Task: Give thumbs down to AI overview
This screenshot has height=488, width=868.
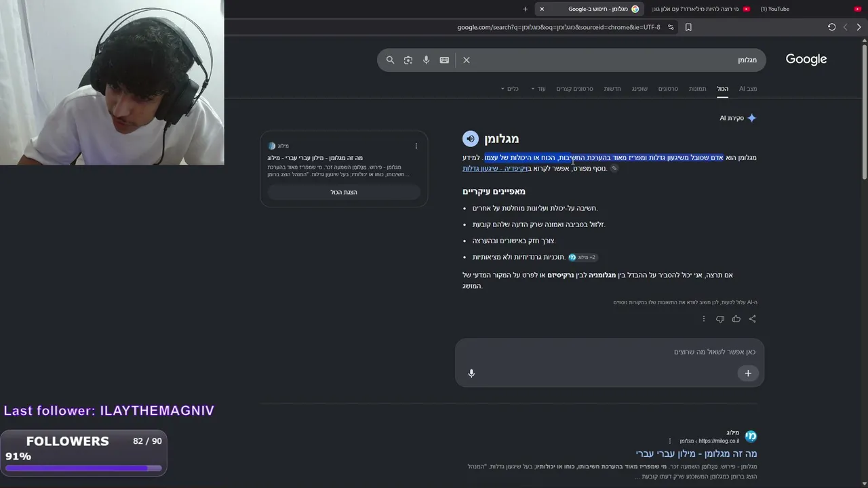Action: tap(720, 319)
